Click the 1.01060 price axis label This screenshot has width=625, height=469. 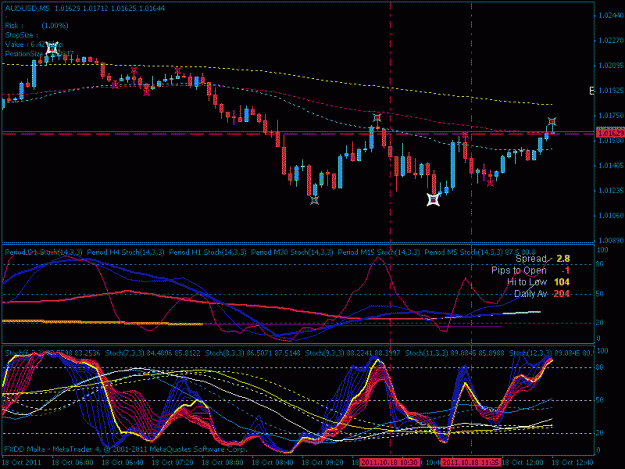pos(611,216)
